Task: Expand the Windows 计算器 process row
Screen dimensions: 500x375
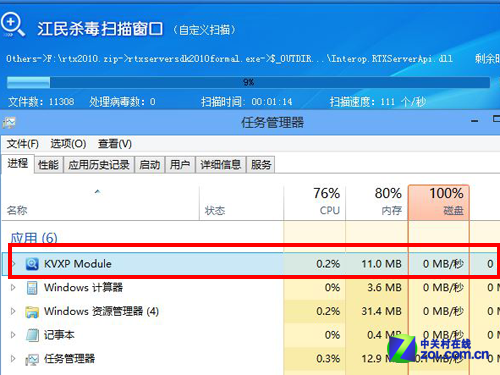Action: click(13, 287)
